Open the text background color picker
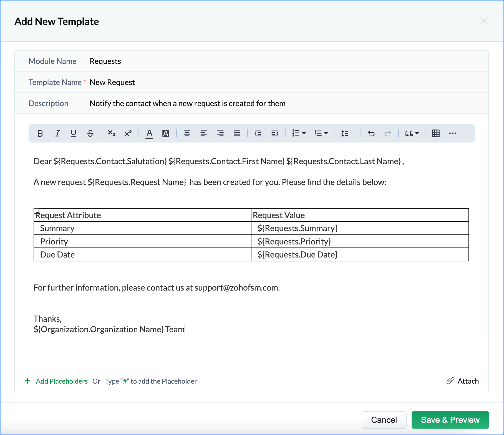The image size is (504, 435). [166, 134]
